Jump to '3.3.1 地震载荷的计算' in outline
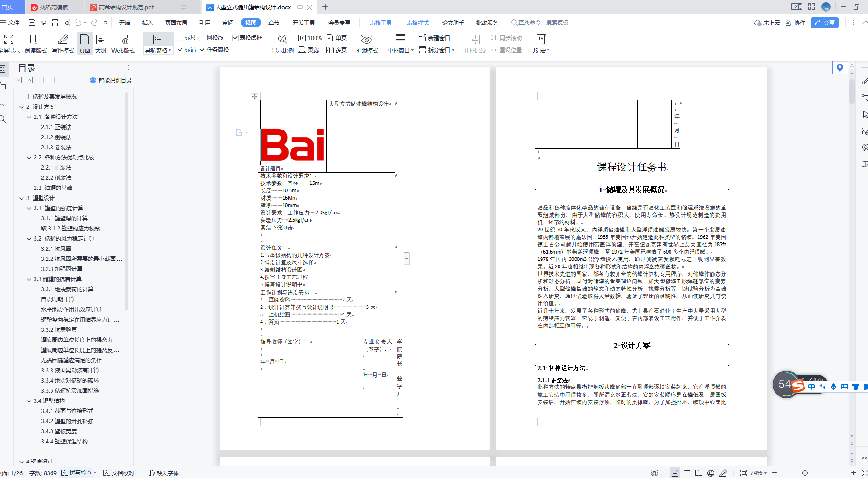 (67, 289)
